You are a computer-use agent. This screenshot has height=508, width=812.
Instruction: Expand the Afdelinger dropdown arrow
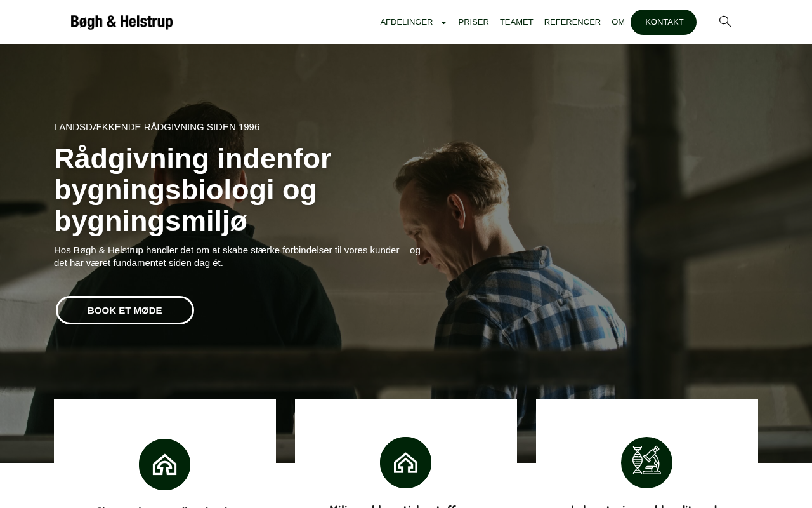pos(443,22)
